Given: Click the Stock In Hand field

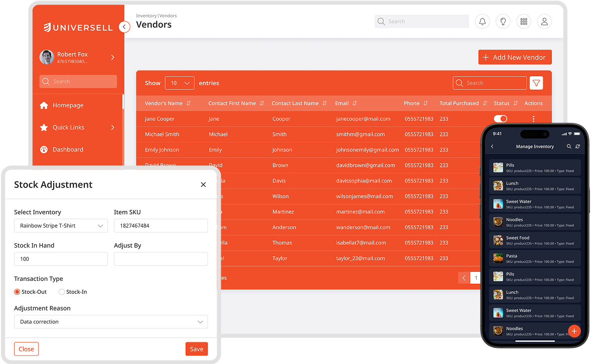Looking at the screenshot, I should click(x=61, y=259).
